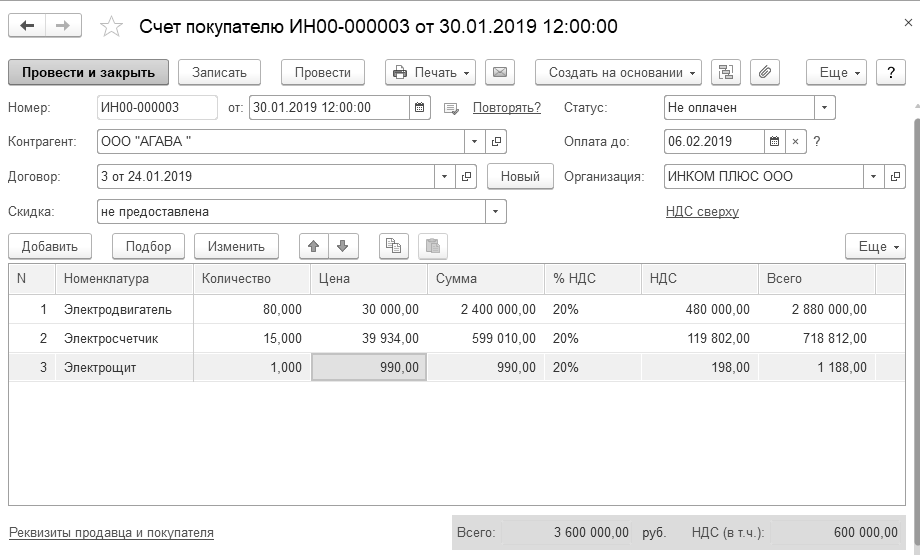This screenshot has height=555, width=920.
Task: Open the Статус dropdown
Action: [824, 107]
